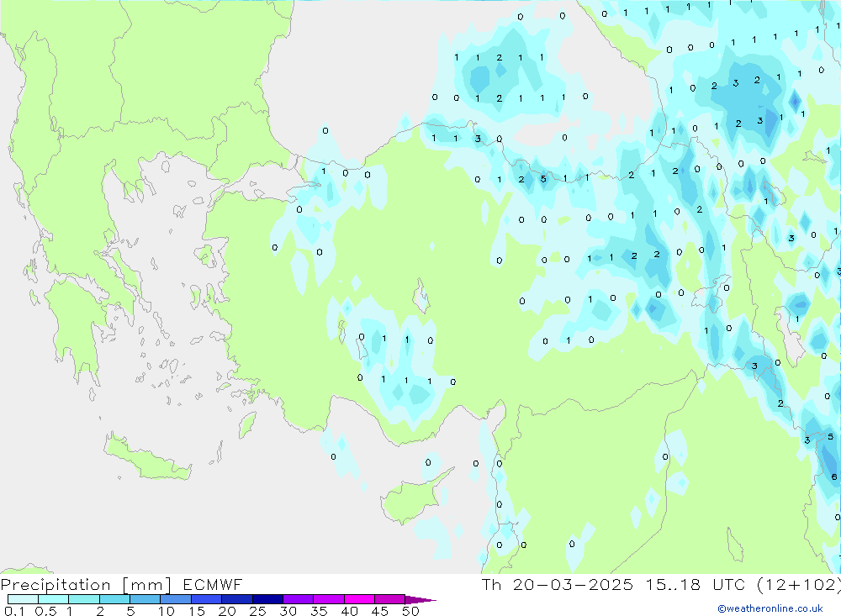Click the Th 20-03-2025 15..18 UTC date label

click(x=613, y=584)
